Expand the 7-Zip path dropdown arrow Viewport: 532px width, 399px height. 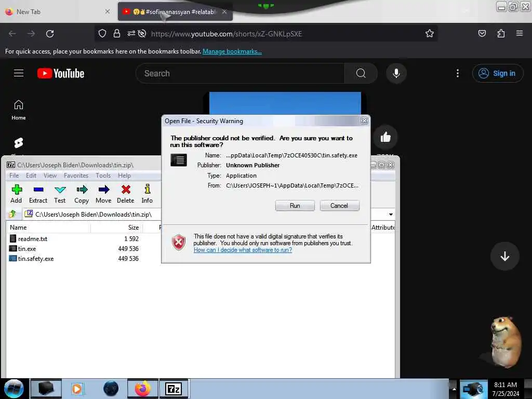pyautogui.click(x=391, y=215)
